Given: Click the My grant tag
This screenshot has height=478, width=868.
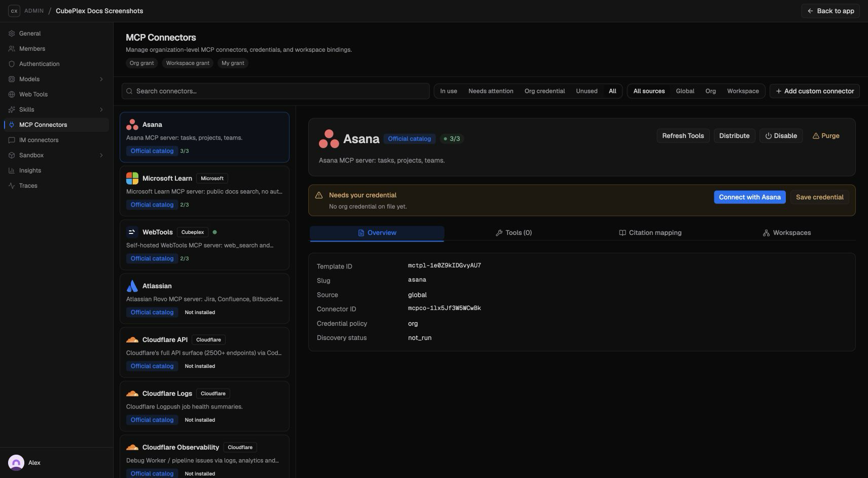Looking at the screenshot, I should pyautogui.click(x=233, y=63).
